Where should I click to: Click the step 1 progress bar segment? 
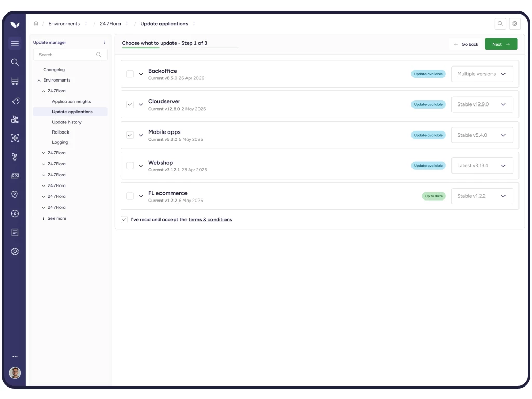[141, 48]
